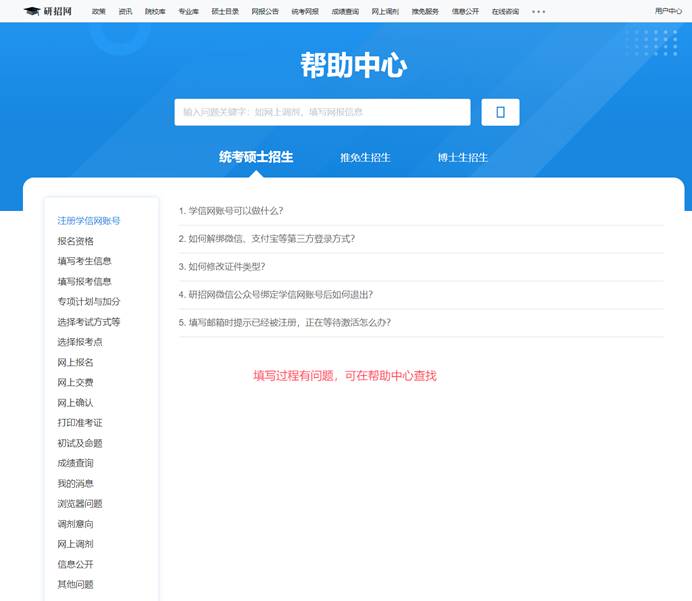Open the 在线咨询 navigation link
This screenshot has height=601, width=692.
click(505, 12)
